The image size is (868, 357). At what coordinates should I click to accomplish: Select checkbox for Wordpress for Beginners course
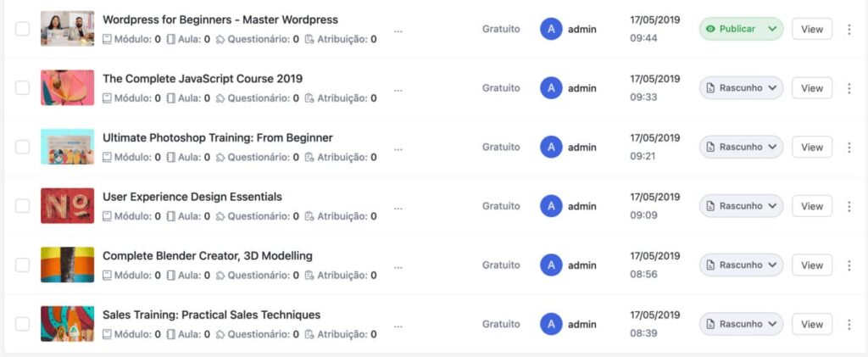pyautogui.click(x=22, y=29)
